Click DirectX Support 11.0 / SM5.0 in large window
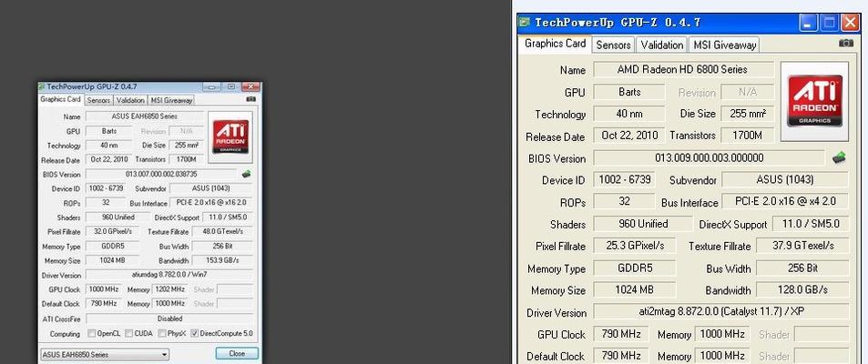Viewport: 868px width, 364px height. [811, 224]
